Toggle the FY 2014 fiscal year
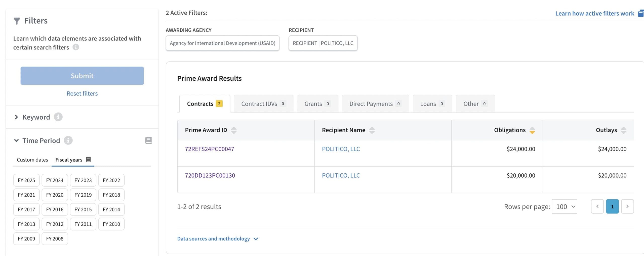This screenshot has height=256, width=644. [x=111, y=210]
